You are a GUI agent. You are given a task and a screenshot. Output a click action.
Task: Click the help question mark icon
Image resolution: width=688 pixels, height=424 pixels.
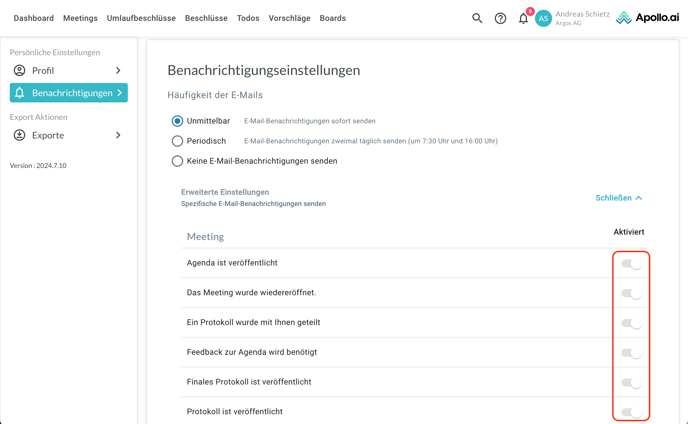(500, 18)
